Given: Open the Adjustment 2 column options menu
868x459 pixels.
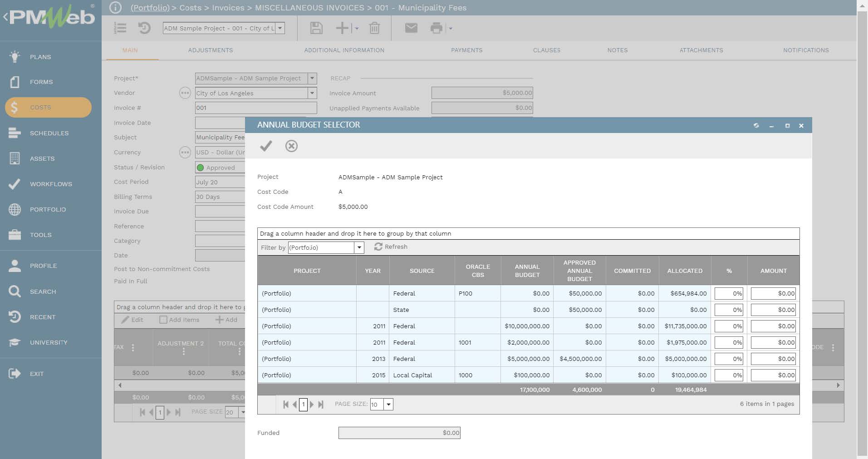Looking at the screenshot, I should coord(184,352).
